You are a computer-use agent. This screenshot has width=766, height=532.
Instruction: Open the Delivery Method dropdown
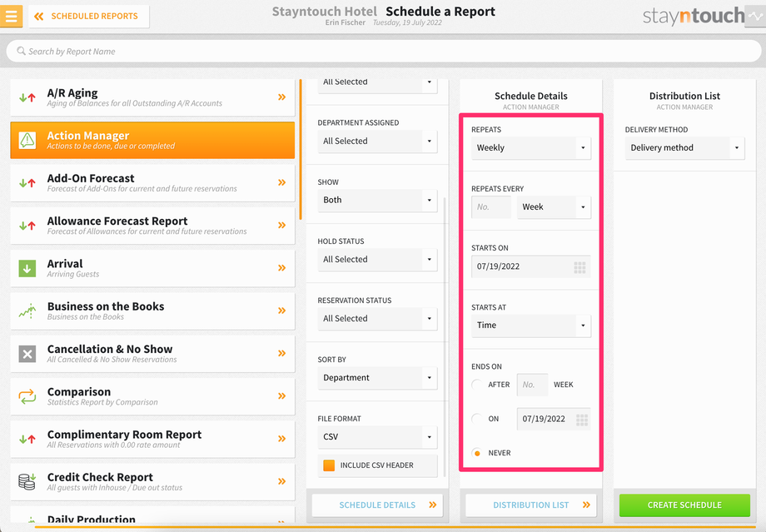click(685, 148)
